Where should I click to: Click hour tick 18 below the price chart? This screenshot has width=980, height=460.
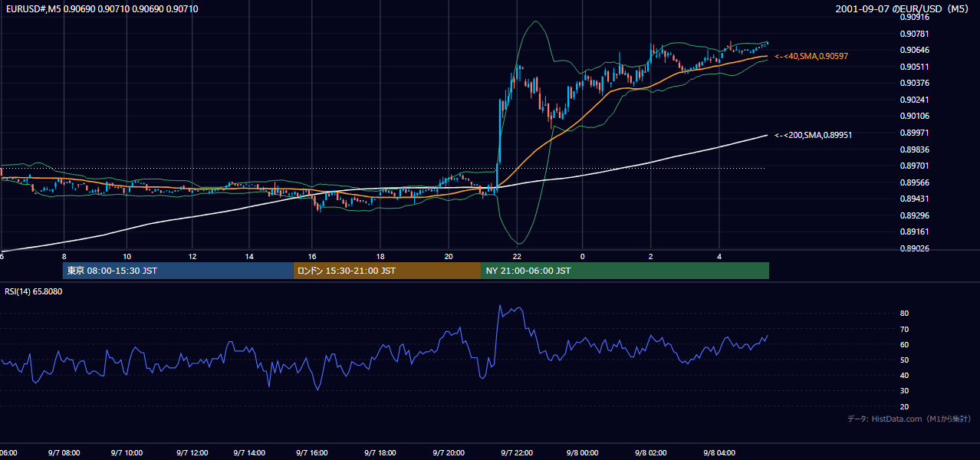tap(380, 256)
